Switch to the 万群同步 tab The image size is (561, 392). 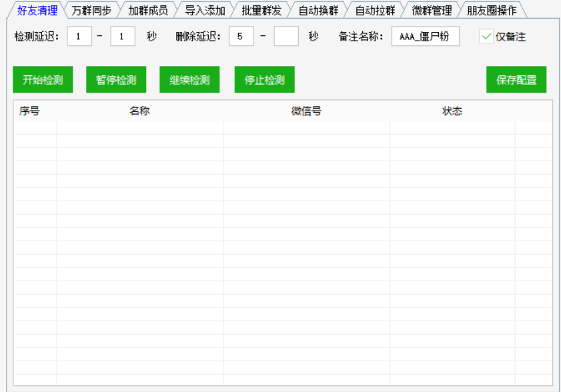[91, 11]
